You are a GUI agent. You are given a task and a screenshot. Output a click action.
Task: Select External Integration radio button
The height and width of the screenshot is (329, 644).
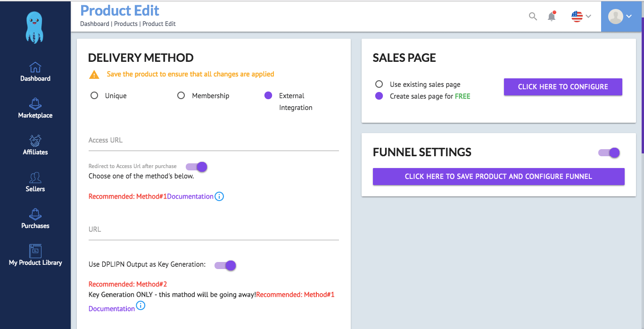point(268,95)
